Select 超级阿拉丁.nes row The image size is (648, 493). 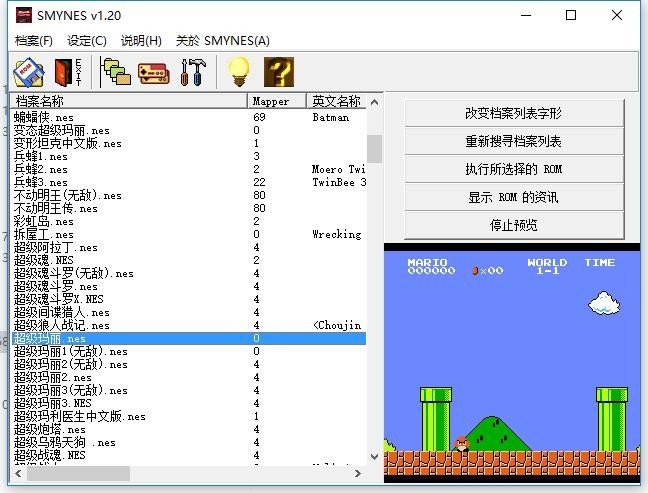[188, 248]
